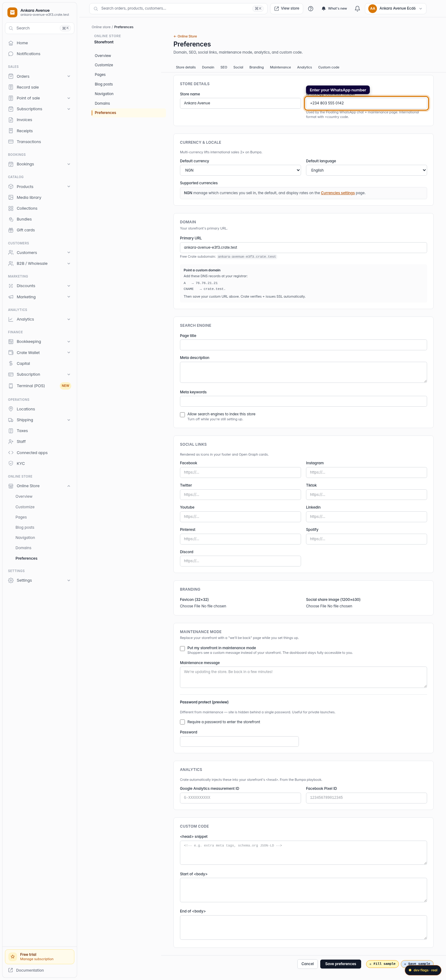Open Blog posts in Storefront menu
Screen dimensions: 446x980
(x=104, y=85)
